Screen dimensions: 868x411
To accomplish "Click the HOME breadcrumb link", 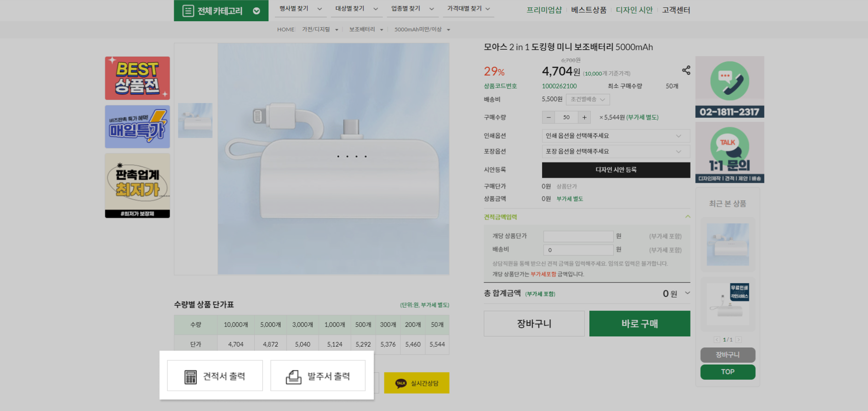I will click(286, 29).
